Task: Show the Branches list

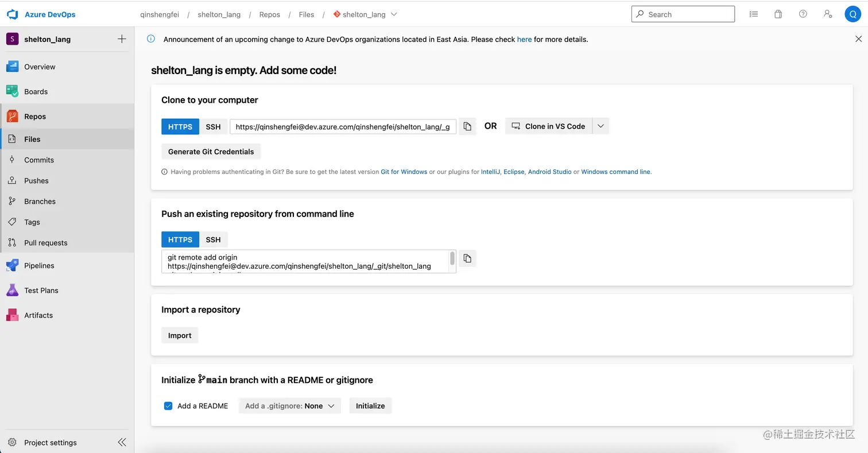Action: pos(67,201)
